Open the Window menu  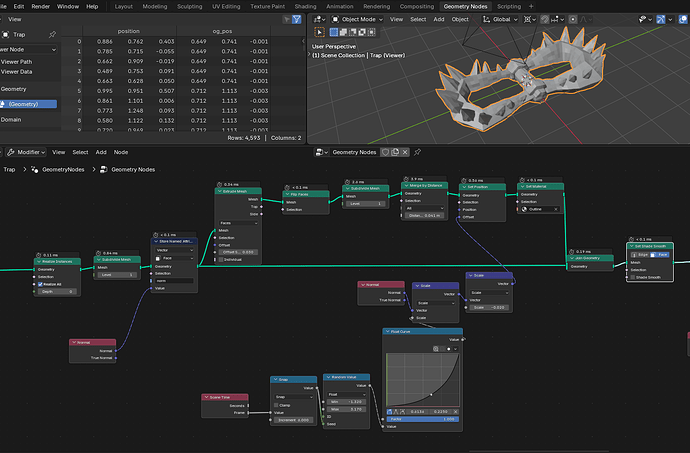click(x=68, y=6)
